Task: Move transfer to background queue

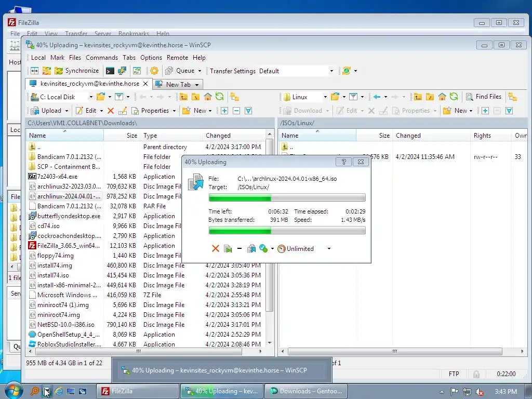Action: [x=251, y=249]
